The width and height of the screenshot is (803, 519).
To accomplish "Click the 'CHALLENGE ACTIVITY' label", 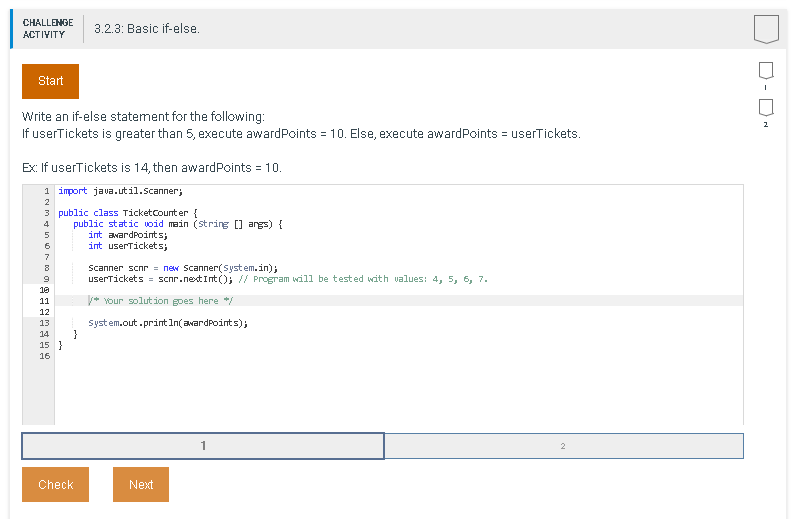I will tap(48, 29).
